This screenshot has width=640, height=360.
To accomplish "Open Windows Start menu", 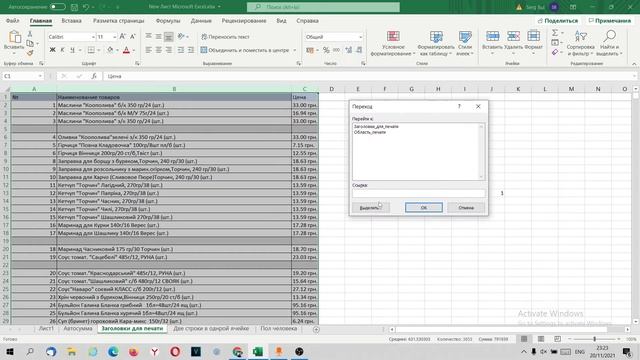I will tap(10, 351).
